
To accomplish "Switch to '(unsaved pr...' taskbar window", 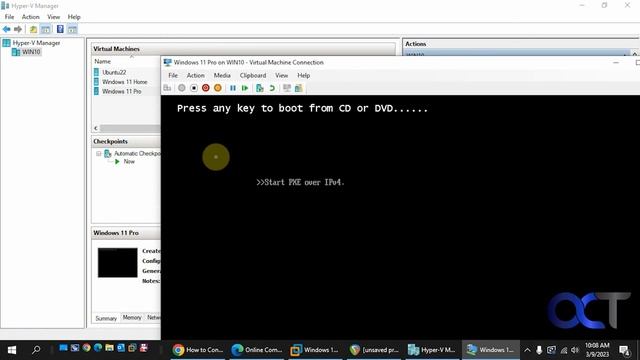I will pyautogui.click(x=374, y=350).
